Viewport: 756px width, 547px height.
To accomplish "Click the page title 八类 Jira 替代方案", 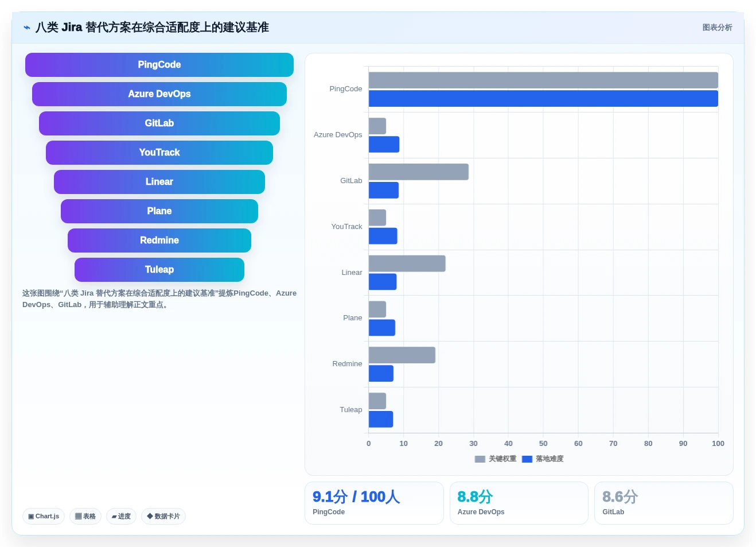I will (x=152, y=28).
